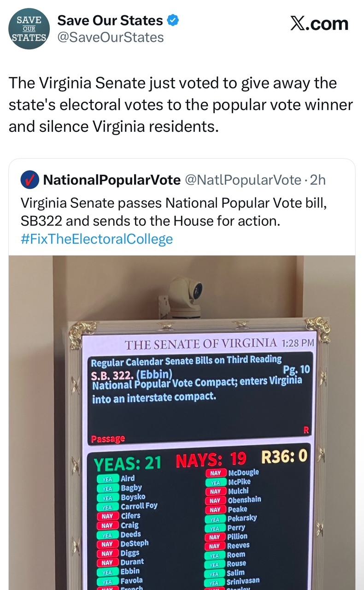
Task: Click the main post text about Virginia Senate
Action: click(181, 105)
